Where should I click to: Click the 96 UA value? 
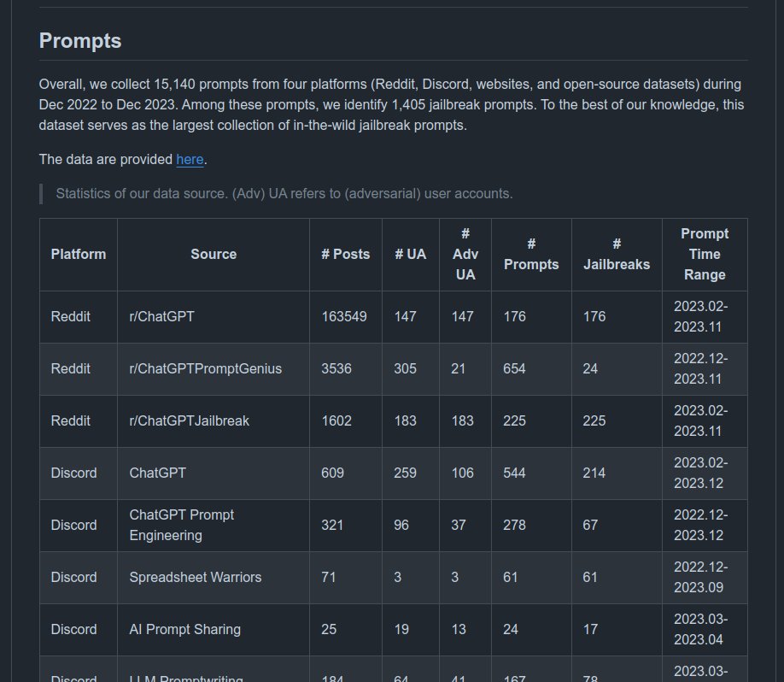pos(401,525)
